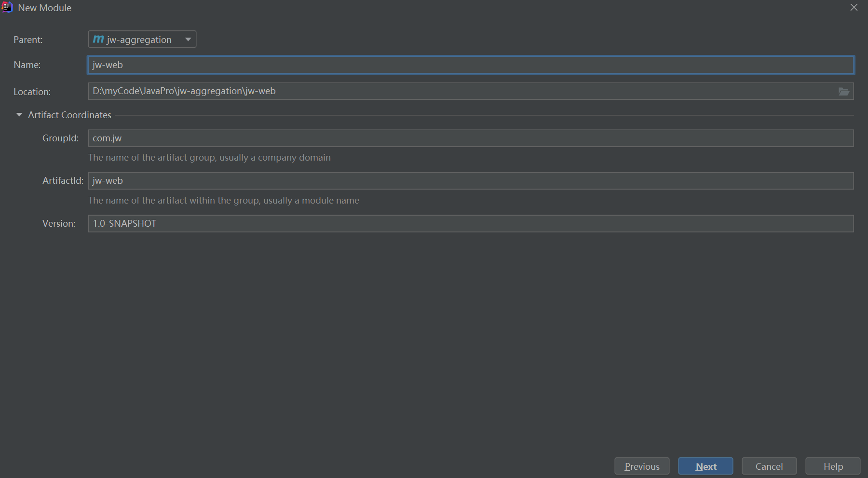The width and height of the screenshot is (868, 478).
Task: Open the Help button
Action: (x=833, y=466)
